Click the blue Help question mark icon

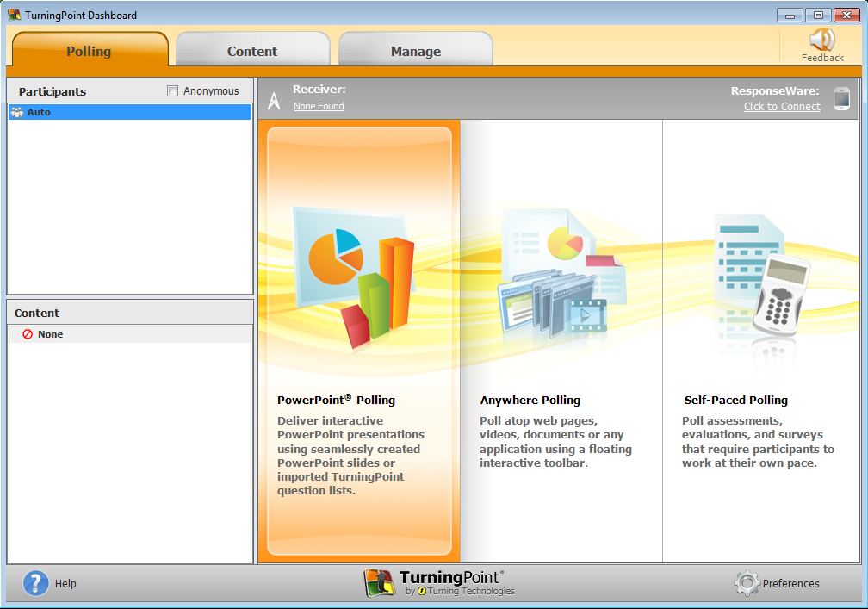35,583
